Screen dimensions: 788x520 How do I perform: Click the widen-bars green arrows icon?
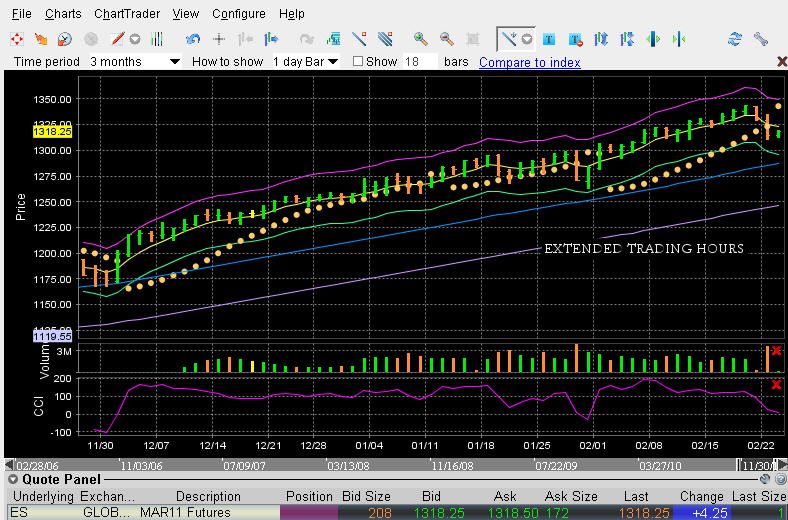653,39
